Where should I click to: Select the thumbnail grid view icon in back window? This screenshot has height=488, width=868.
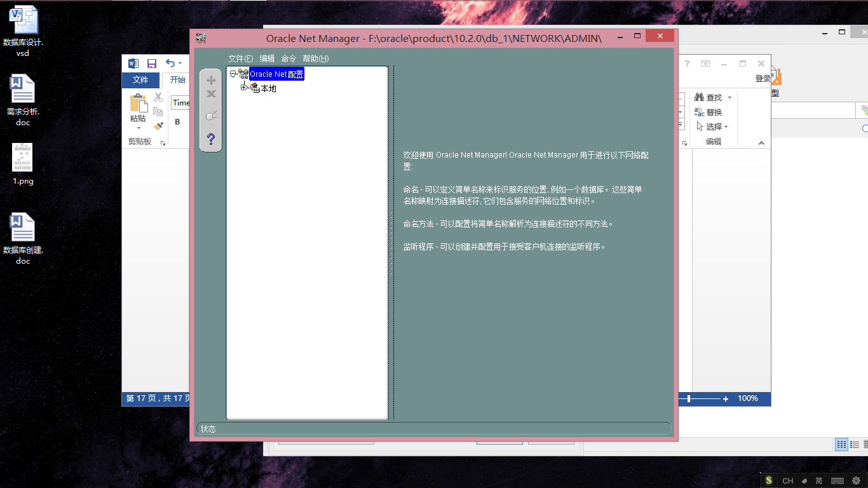tap(841, 445)
